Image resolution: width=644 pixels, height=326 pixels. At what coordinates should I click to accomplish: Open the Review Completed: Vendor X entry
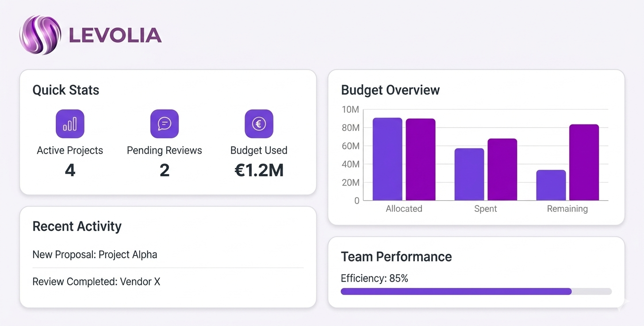point(96,281)
